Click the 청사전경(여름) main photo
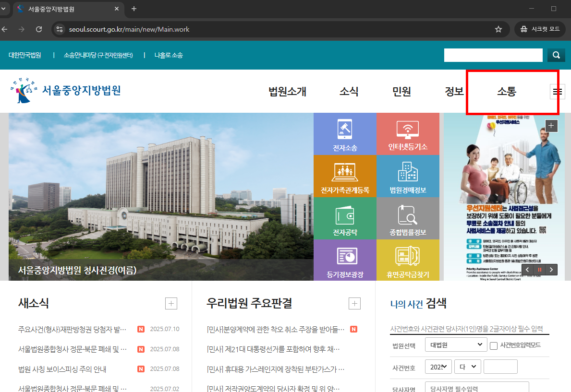The image size is (571, 392). [x=161, y=197]
